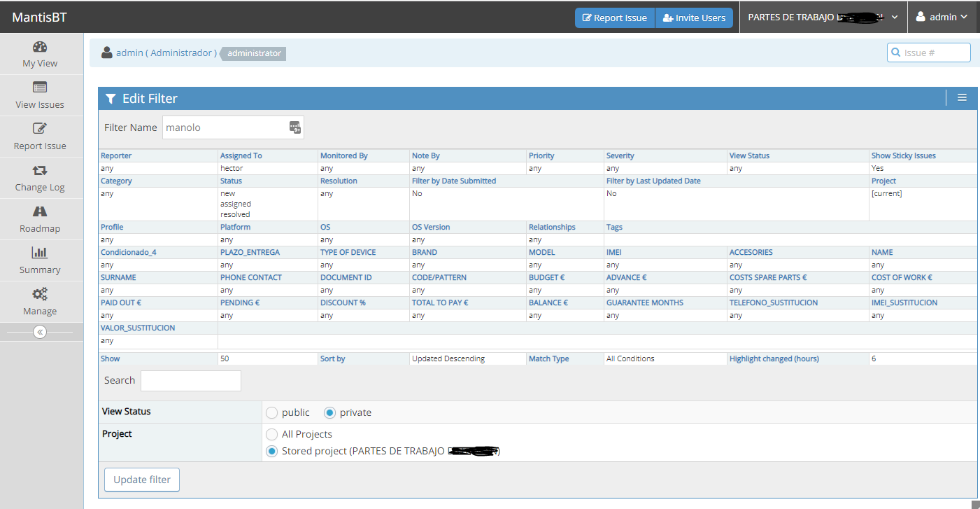Click the Manage gears icon
This screenshot has height=509, width=980.
[40, 295]
